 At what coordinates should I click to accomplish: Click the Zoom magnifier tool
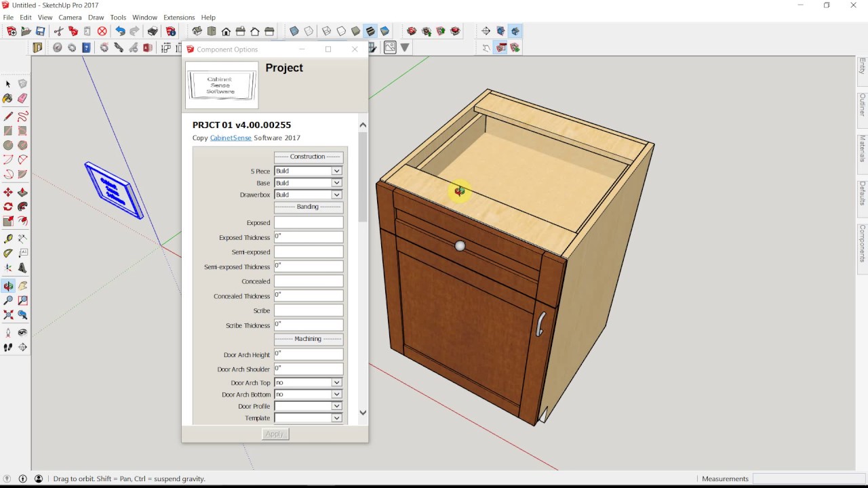click(x=8, y=300)
